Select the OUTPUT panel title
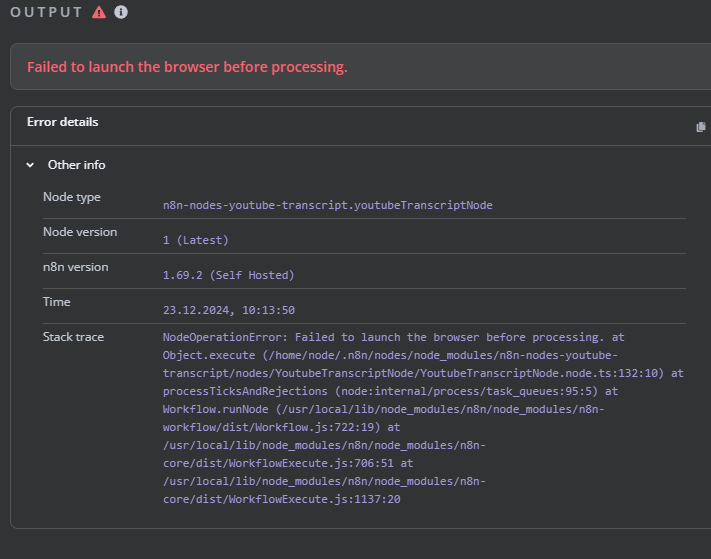The image size is (711, 559). [46, 12]
